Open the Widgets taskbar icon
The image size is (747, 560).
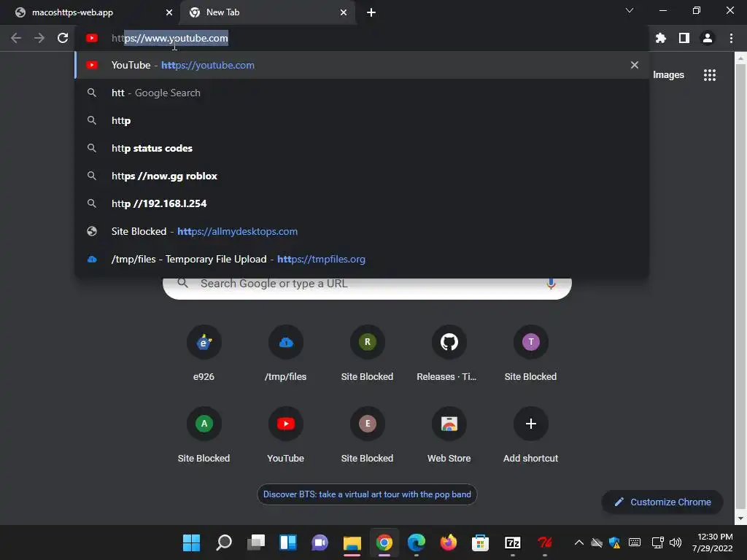288,542
